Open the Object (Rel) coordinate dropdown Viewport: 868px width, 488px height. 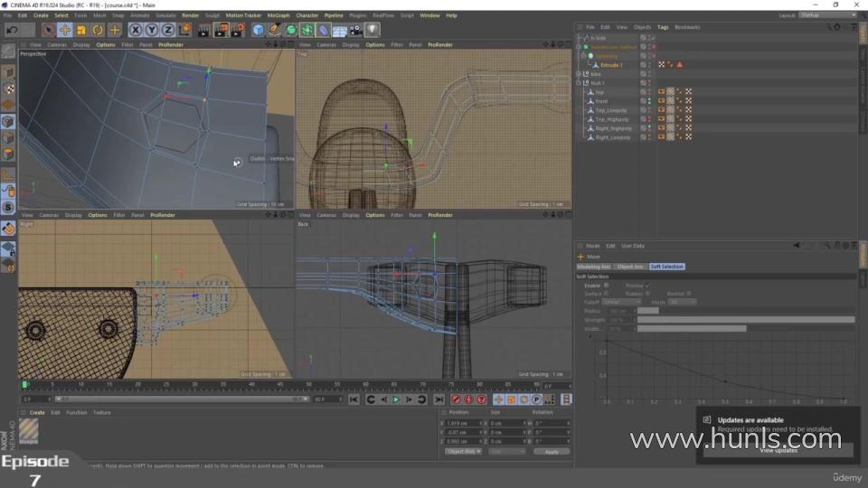(x=463, y=451)
